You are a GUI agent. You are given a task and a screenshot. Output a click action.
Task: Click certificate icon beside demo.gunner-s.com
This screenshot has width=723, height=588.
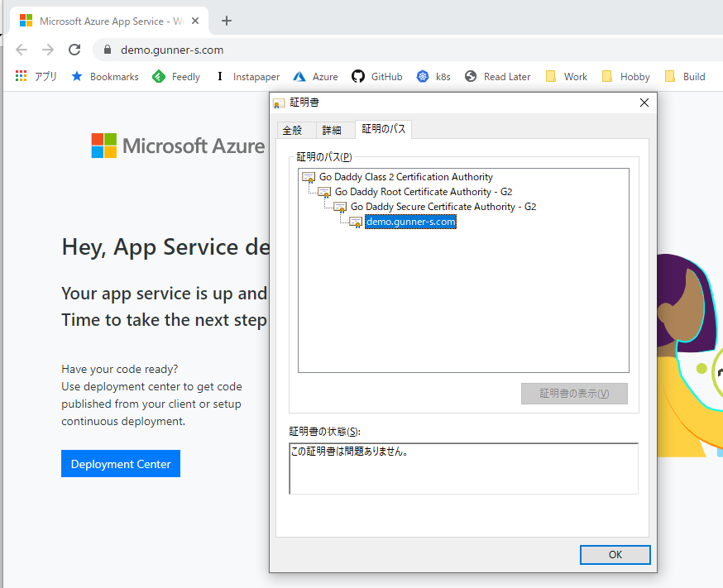[x=356, y=222]
